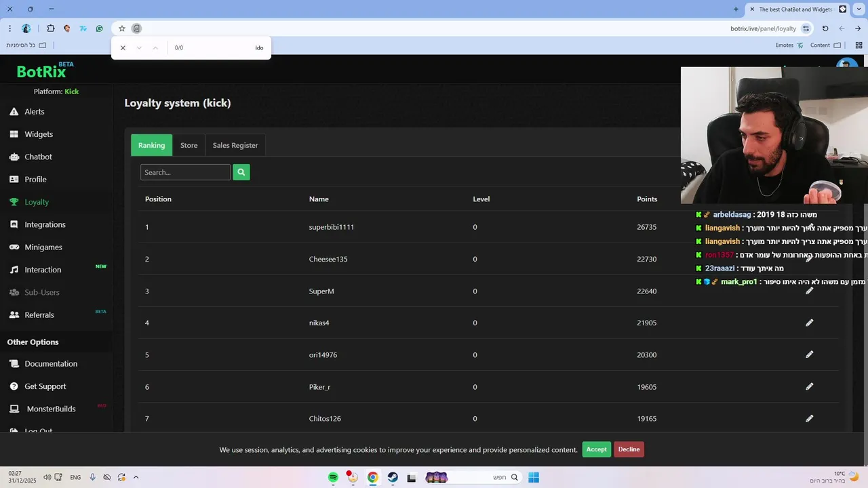The width and height of the screenshot is (868, 488).
Task: Open a new browser tab
Action: pos(736,9)
